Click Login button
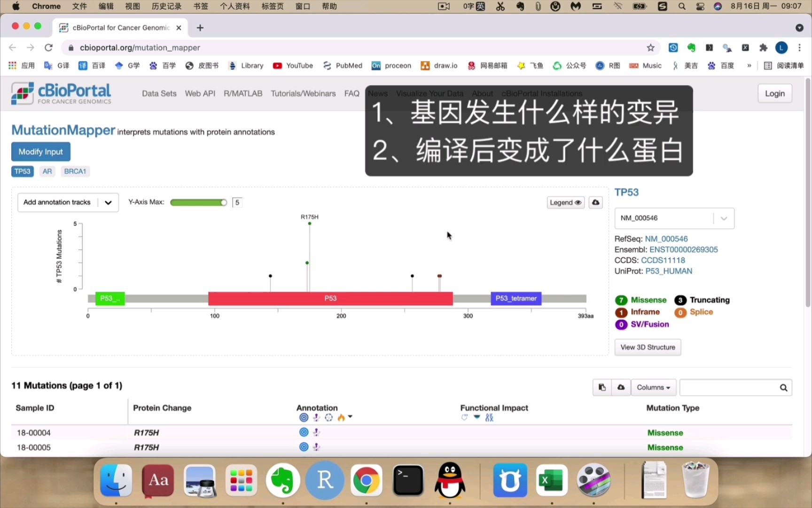Screen dimensions: 812x508 (775, 93)
